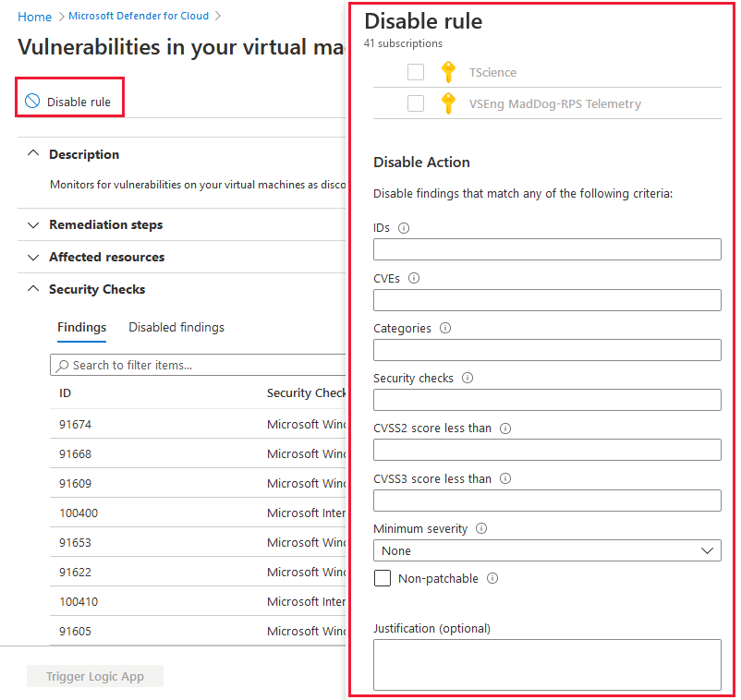Click the Disable rule prohibited icon
The height and width of the screenshot is (700, 741).
32,101
